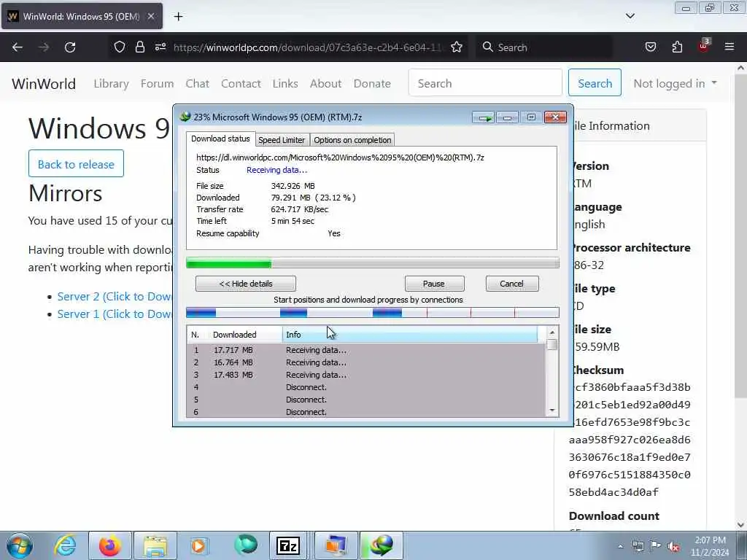Click the muted volume tray icon
747x560 pixels.
tap(673, 546)
